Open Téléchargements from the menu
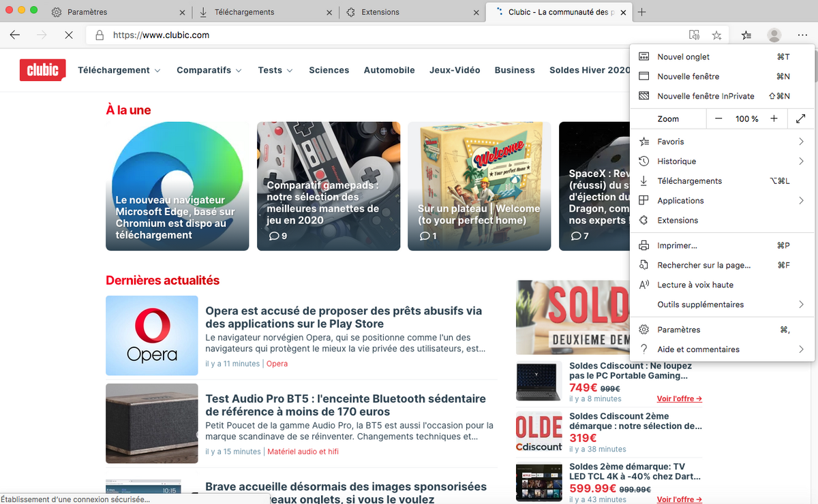 pos(723,181)
